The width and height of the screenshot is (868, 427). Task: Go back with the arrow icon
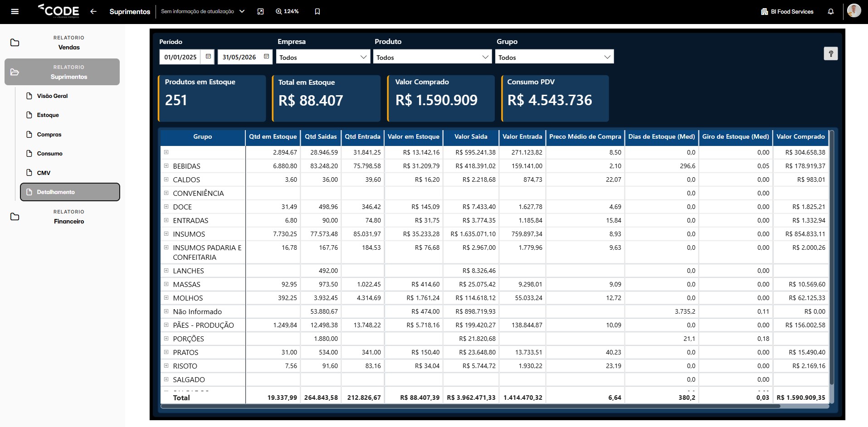click(x=93, y=11)
